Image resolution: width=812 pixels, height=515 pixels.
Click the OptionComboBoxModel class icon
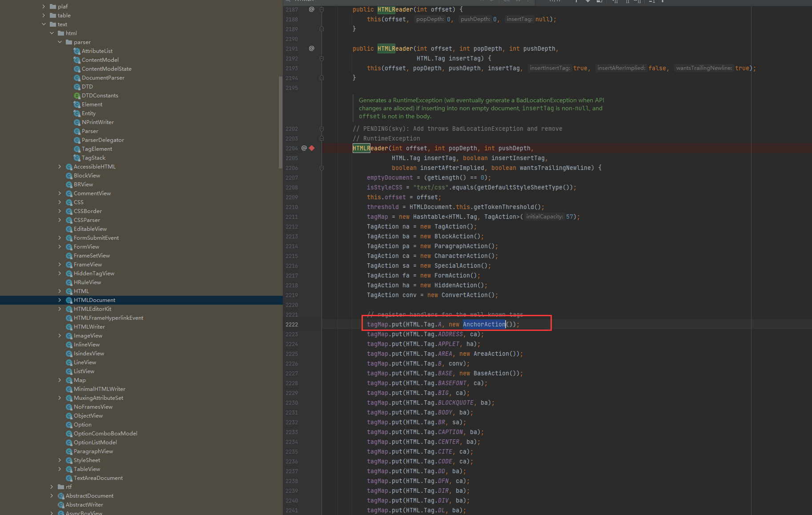[x=69, y=434]
